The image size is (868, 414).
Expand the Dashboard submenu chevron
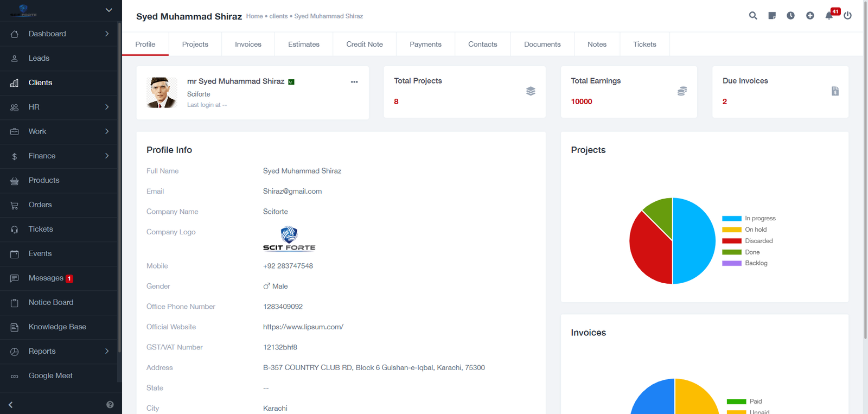tap(107, 34)
